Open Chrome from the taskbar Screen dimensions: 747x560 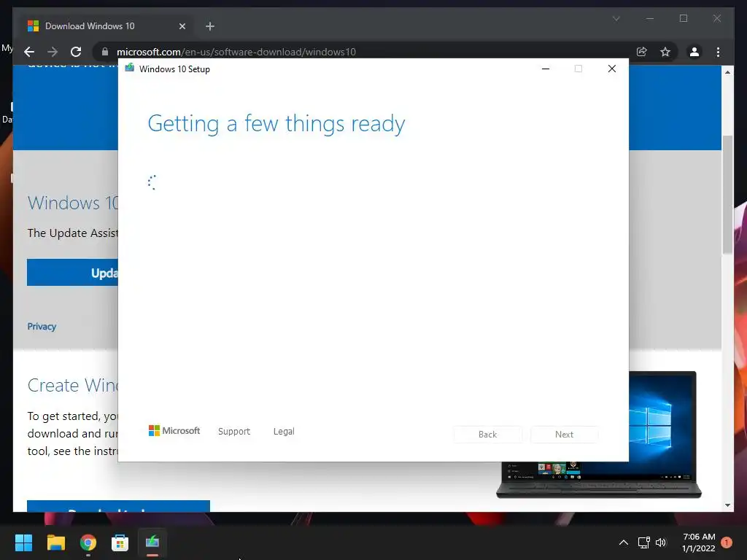tap(88, 542)
